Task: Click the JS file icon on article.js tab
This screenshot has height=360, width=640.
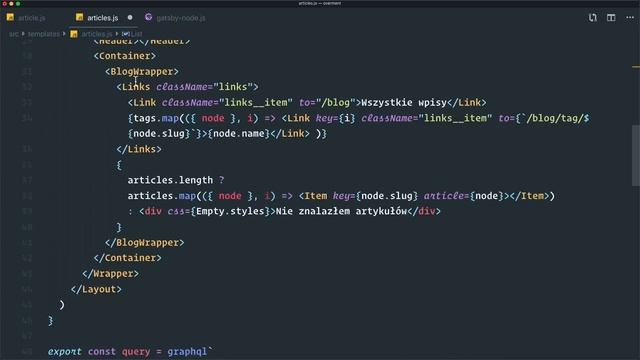Action: 10,17
